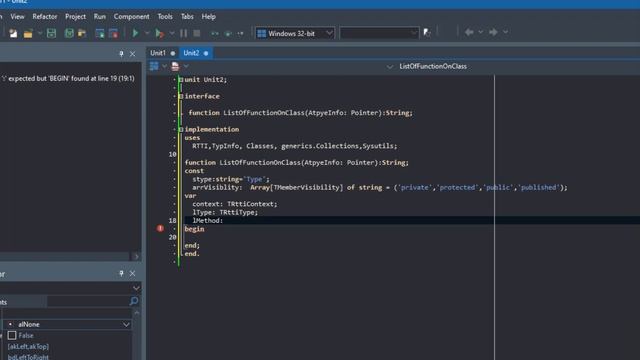Run the project with the green arrow

tap(136, 33)
